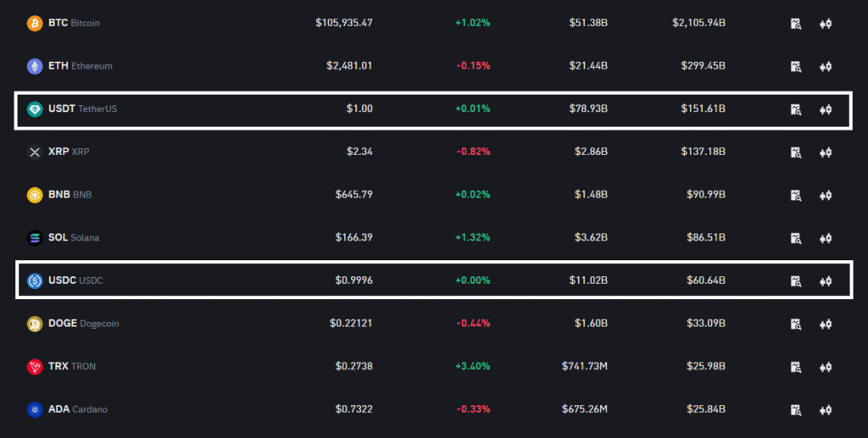The height and width of the screenshot is (438, 868).
Task: Click the Solana price $166.39
Action: tap(353, 238)
